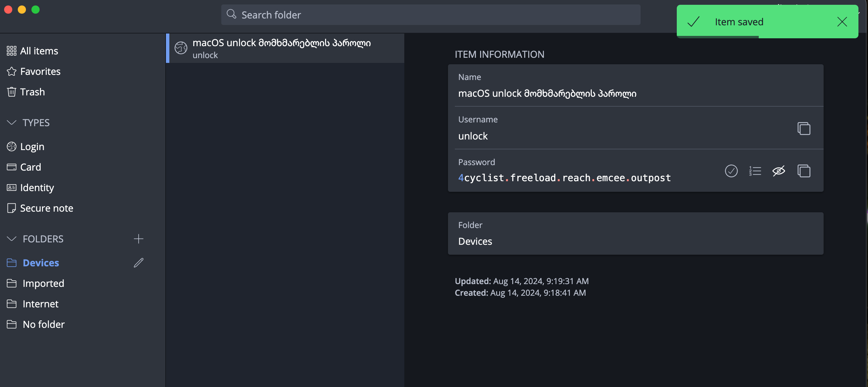868x387 pixels.
Task: Filter by Login type
Action: coord(32,146)
